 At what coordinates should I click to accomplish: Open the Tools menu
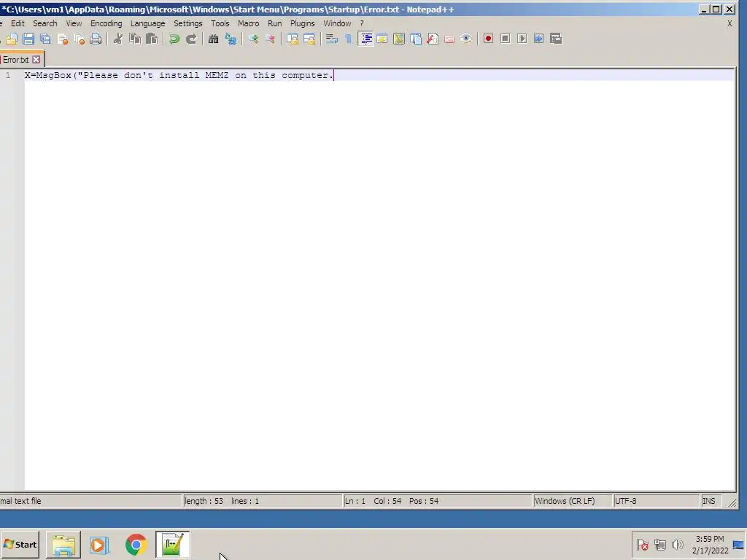tap(220, 23)
